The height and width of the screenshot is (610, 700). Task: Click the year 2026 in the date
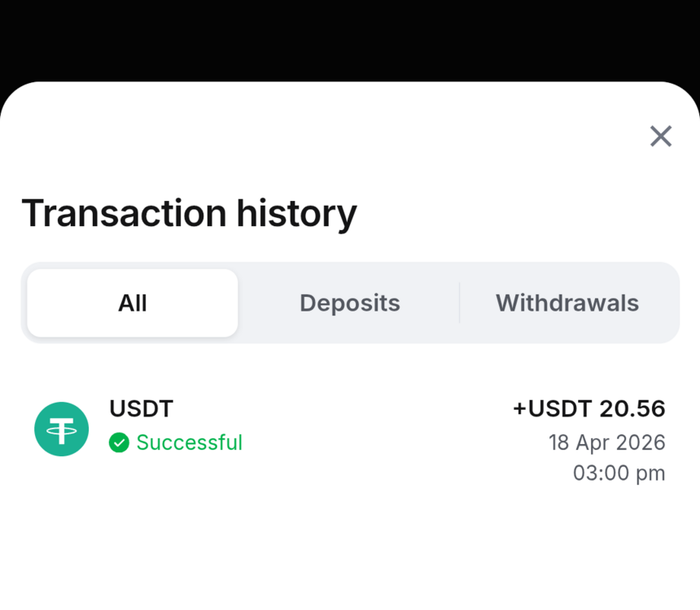pos(642,442)
